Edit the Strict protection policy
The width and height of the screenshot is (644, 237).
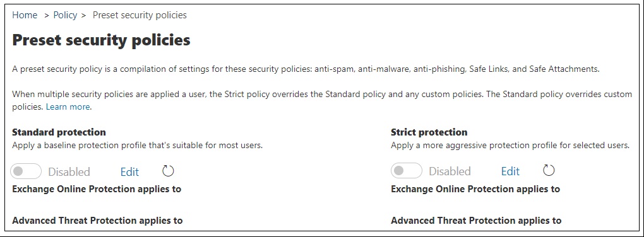tap(511, 171)
